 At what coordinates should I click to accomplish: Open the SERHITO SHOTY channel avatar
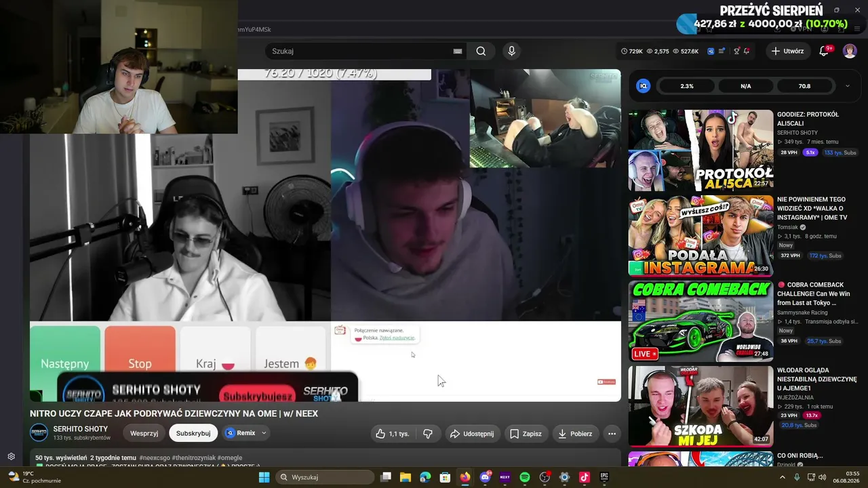(39, 432)
